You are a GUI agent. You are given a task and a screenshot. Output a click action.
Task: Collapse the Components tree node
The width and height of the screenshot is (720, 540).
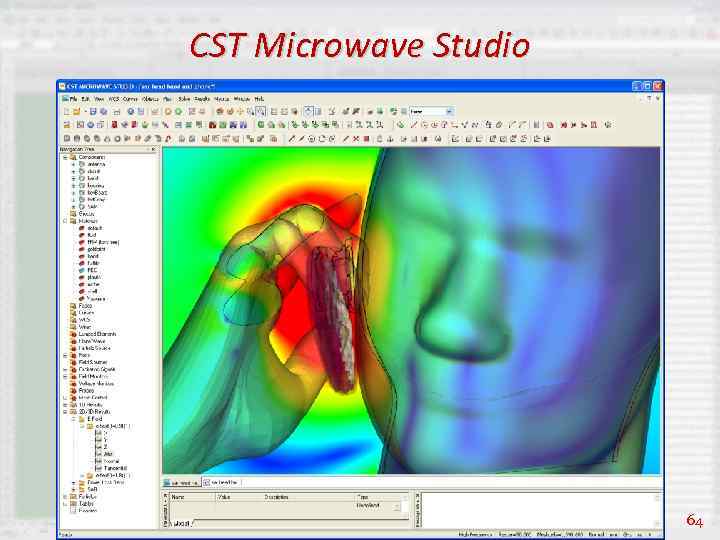[x=65, y=157]
